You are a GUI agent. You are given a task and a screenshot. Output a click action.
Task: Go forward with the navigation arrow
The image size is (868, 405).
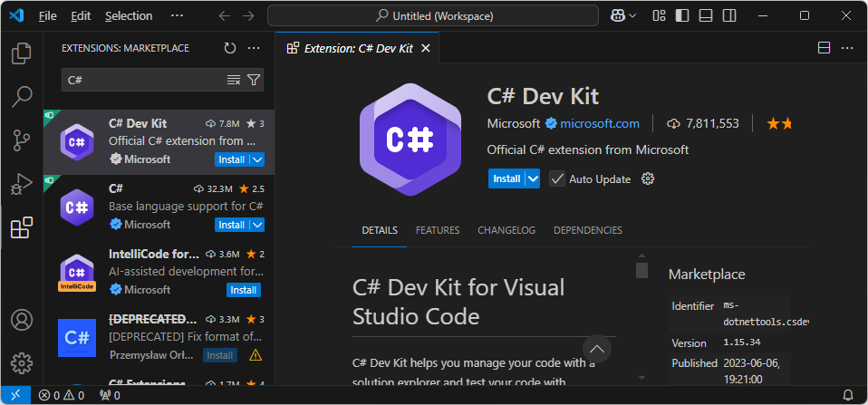(x=248, y=16)
